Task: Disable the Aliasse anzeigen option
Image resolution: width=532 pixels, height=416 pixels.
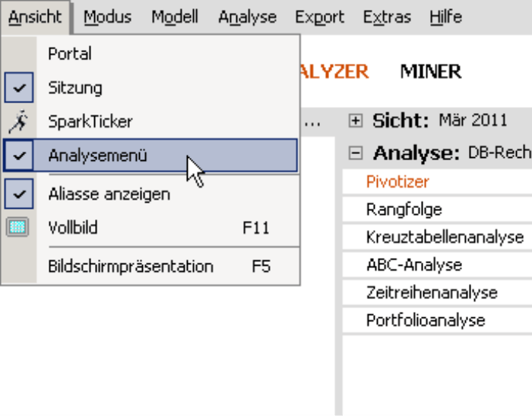Action: (19, 194)
